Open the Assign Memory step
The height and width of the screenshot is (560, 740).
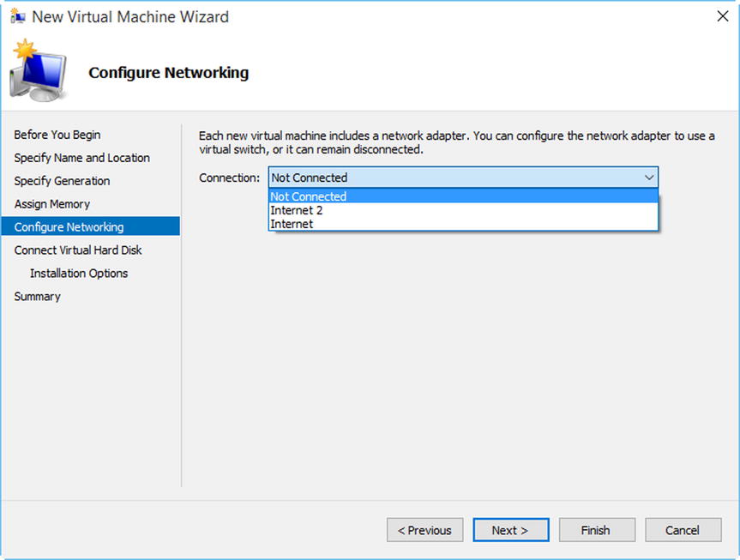coord(52,204)
